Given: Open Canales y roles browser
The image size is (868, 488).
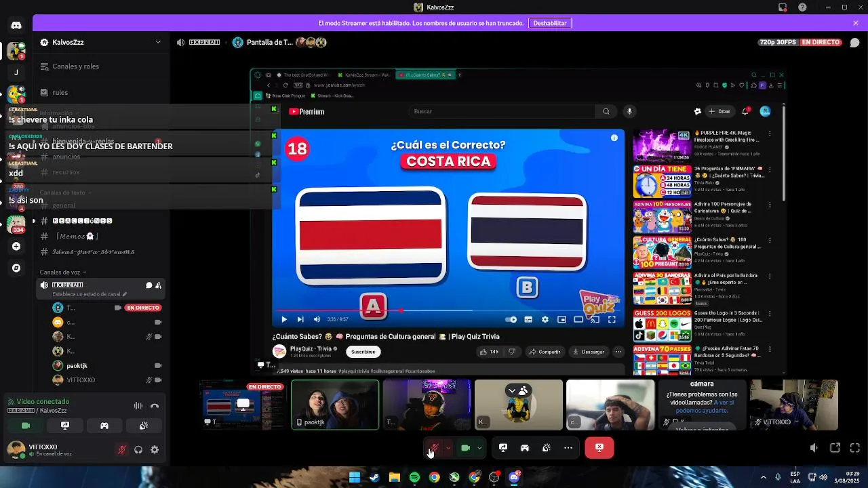Looking at the screenshot, I should pos(100,66).
